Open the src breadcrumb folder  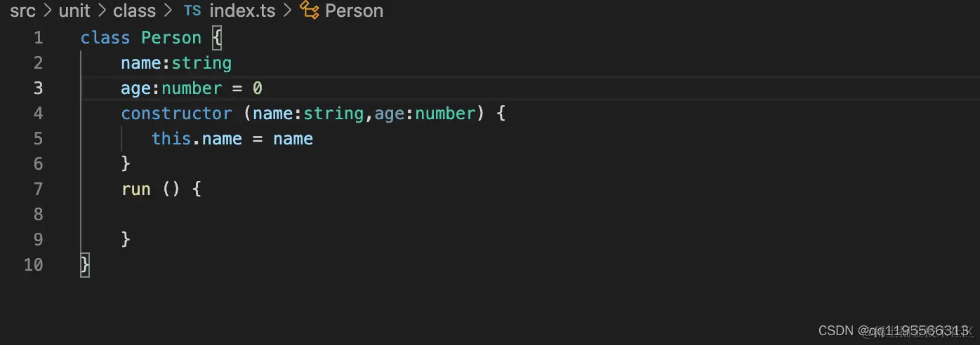pos(23,11)
